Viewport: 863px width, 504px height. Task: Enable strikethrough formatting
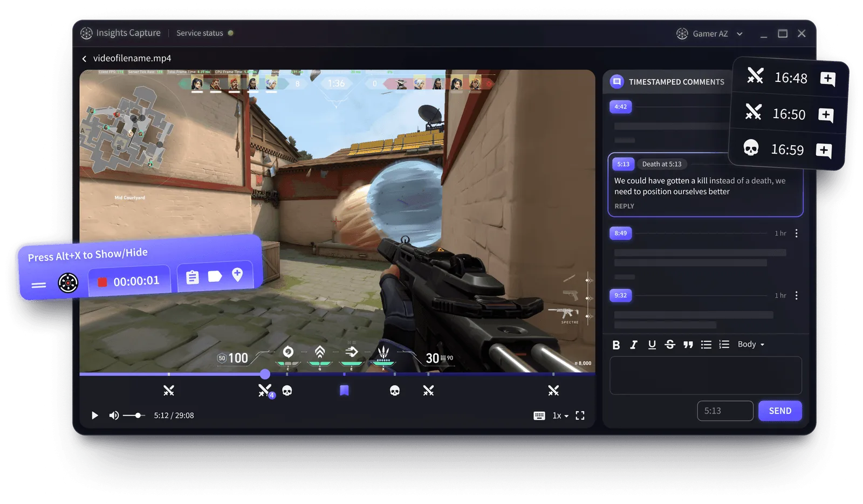670,344
